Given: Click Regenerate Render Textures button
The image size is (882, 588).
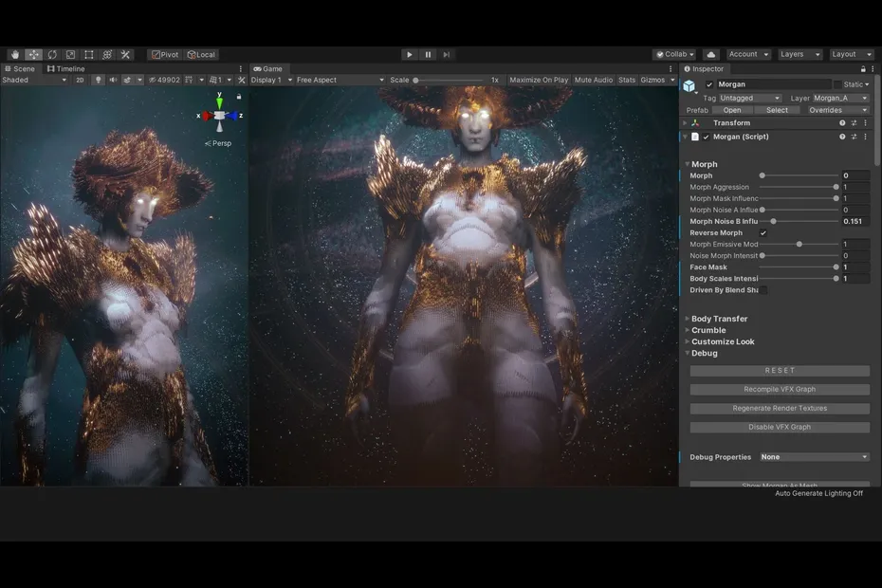Looking at the screenshot, I should click(x=780, y=409).
